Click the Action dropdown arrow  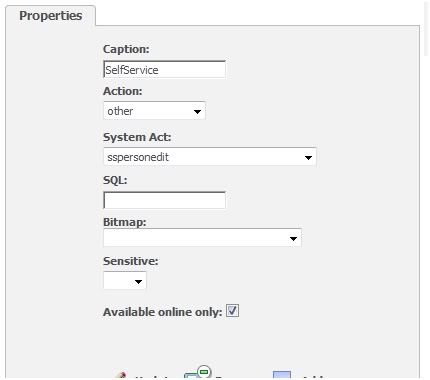197,111
